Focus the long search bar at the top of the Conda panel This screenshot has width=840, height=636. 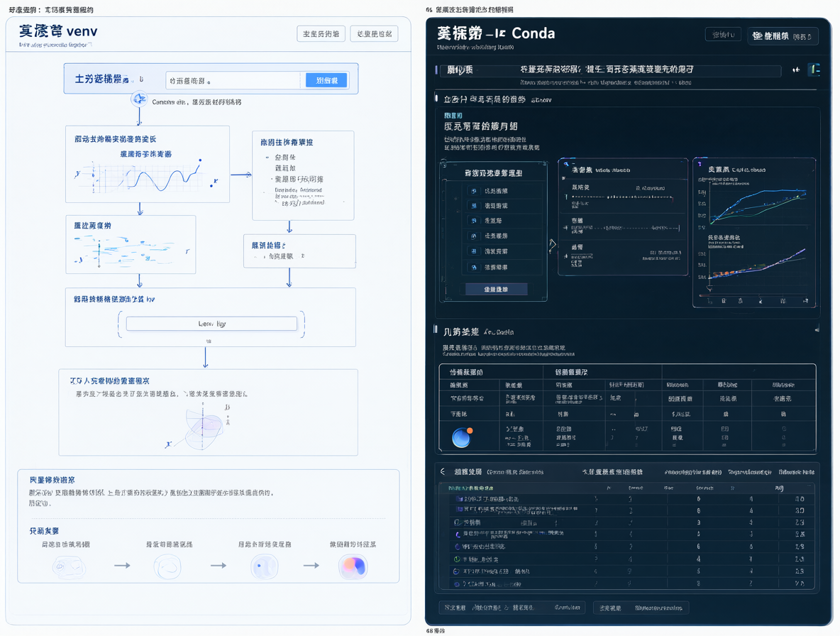tap(610, 70)
